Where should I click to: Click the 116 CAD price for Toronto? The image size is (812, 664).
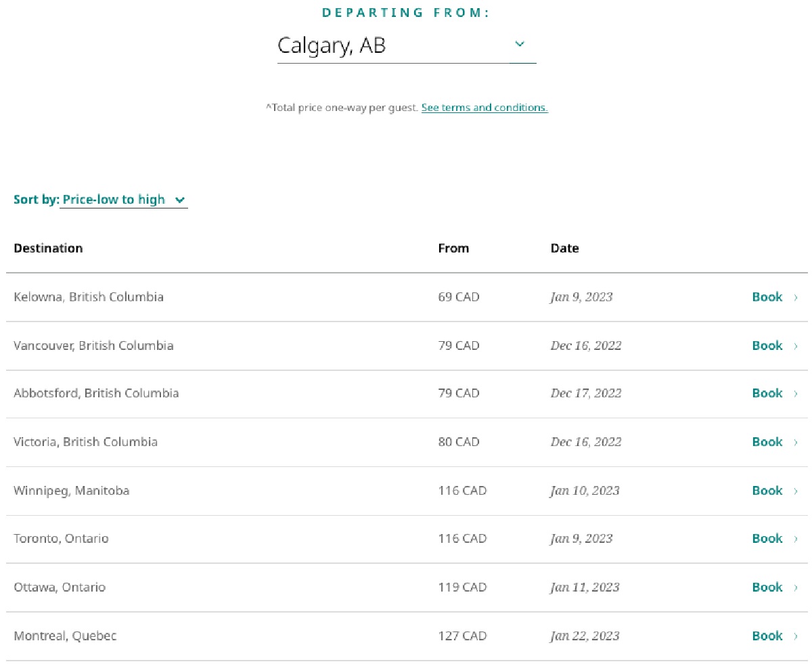(462, 539)
